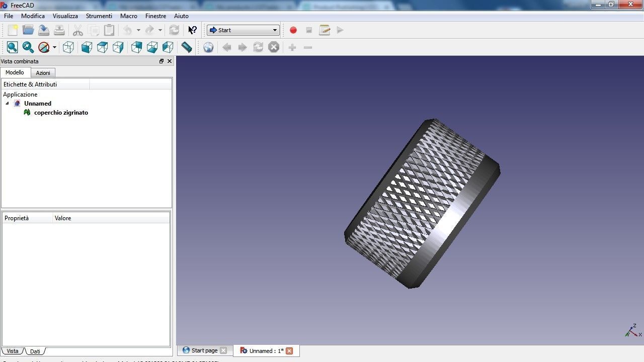Open the Finestre menu
Image resolution: width=644 pixels, height=362 pixels.
pyautogui.click(x=155, y=16)
